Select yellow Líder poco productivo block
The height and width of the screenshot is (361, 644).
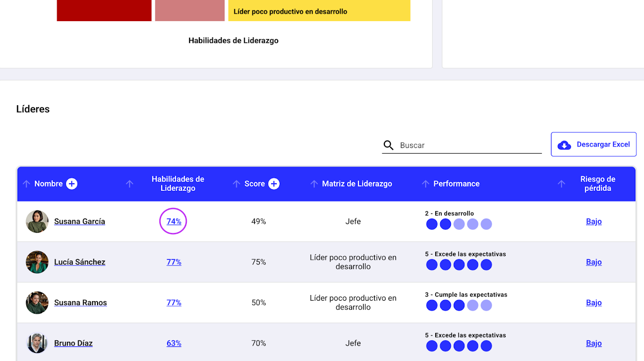(x=319, y=10)
